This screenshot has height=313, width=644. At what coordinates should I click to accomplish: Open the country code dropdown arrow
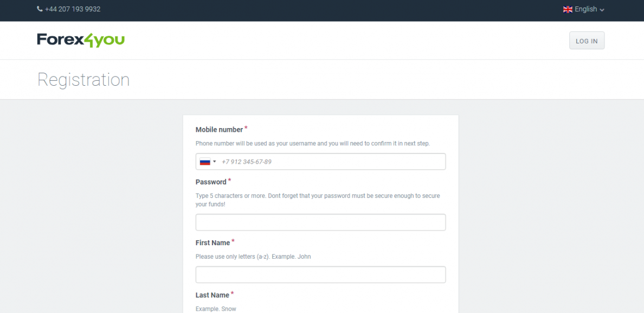pyautogui.click(x=214, y=162)
